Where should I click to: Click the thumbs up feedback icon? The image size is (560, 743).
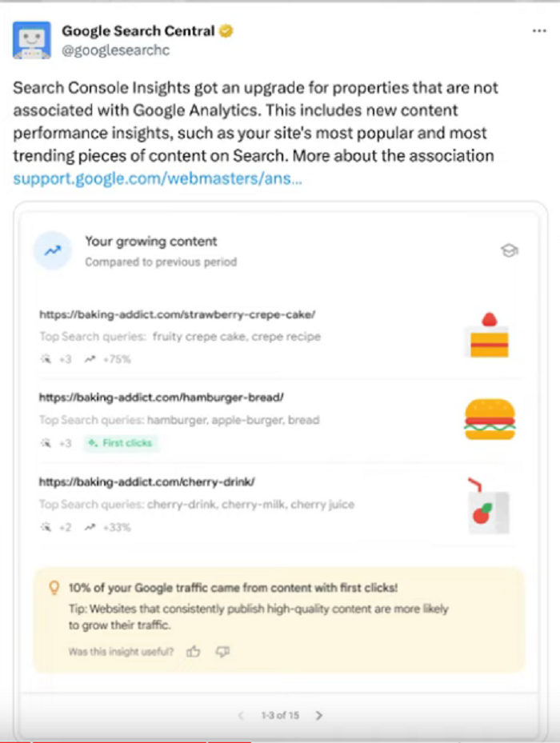[x=193, y=652]
